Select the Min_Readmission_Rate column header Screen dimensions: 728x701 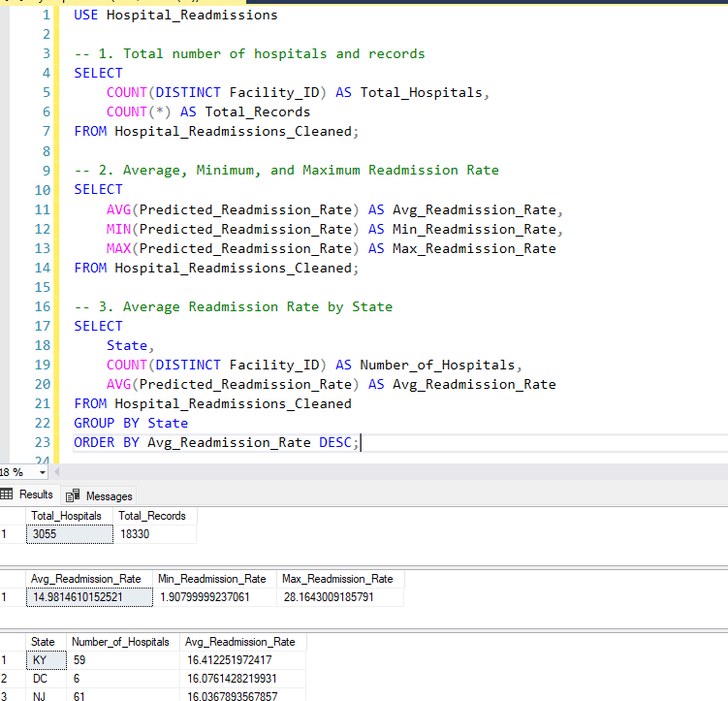214,579
